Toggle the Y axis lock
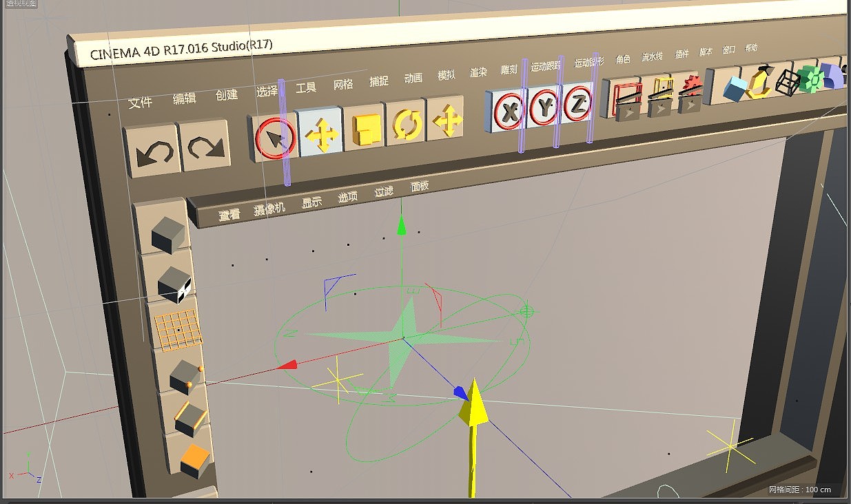The width and height of the screenshot is (851, 504). pos(544,108)
